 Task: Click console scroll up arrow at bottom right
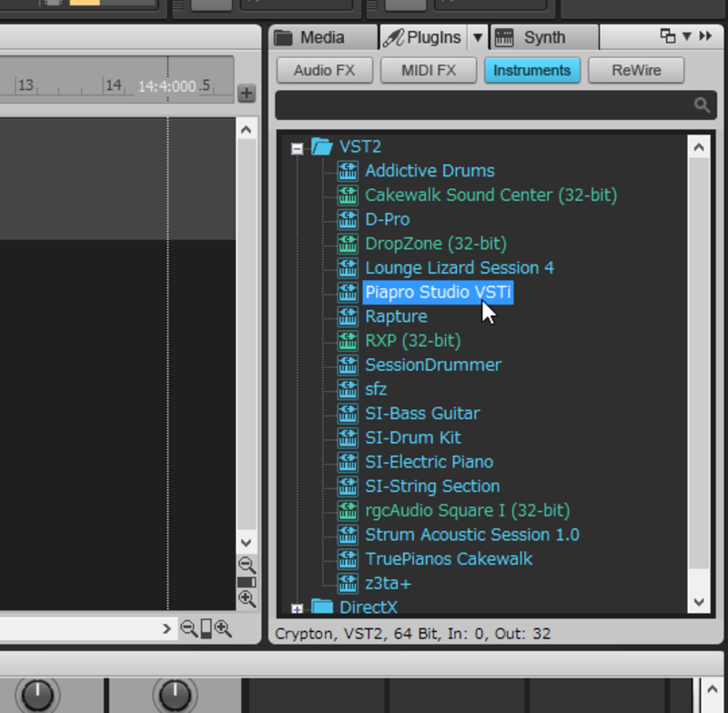pyautogui.click(x=713, y=689)
